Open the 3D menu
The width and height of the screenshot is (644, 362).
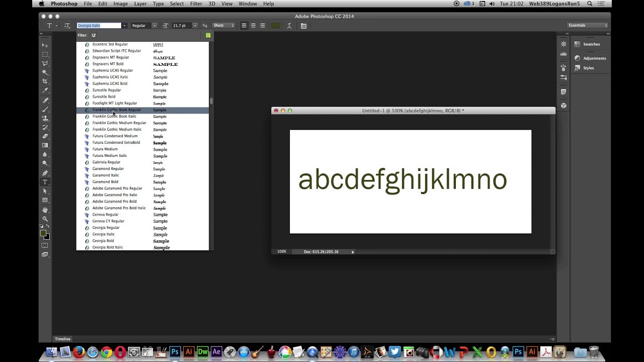point(212,4)
